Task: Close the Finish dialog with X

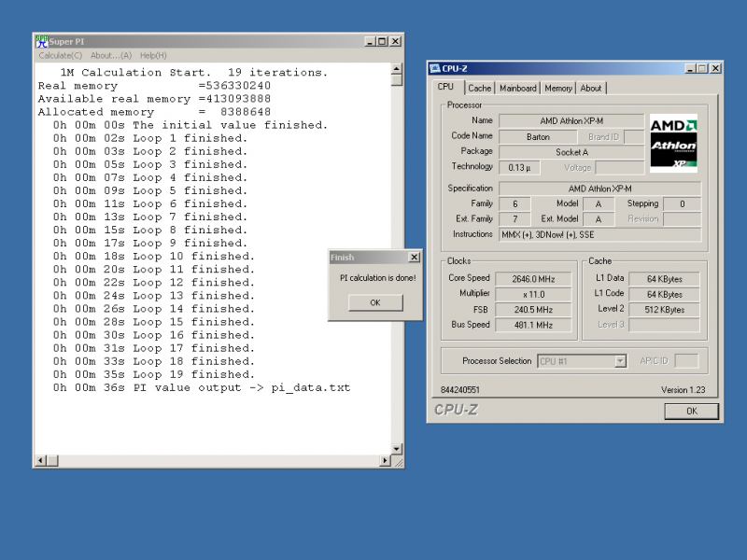Action: point(415,258)
